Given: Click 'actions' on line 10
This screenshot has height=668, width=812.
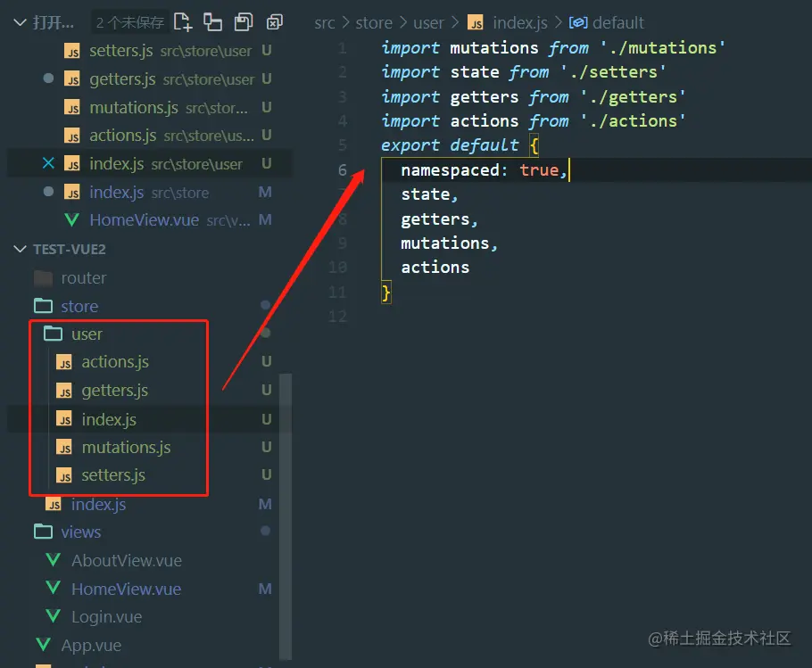Looking at the screenshot, I should click(x=435, y=268).
